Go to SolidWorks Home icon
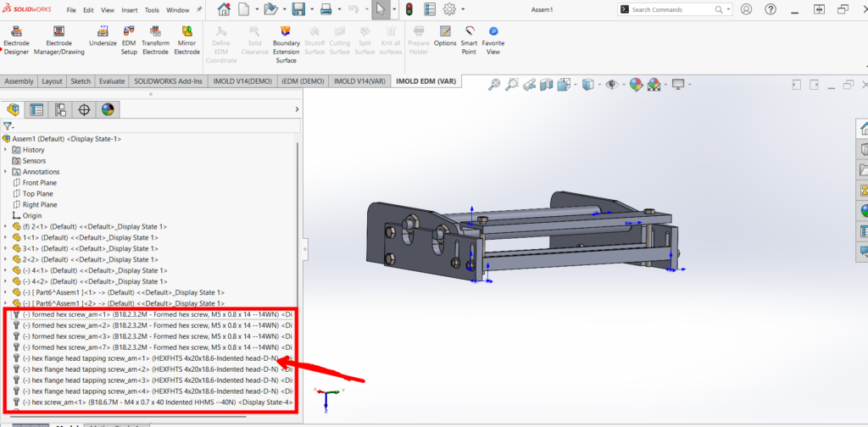Viewport: 868px width, 427px height. [224, 9]
